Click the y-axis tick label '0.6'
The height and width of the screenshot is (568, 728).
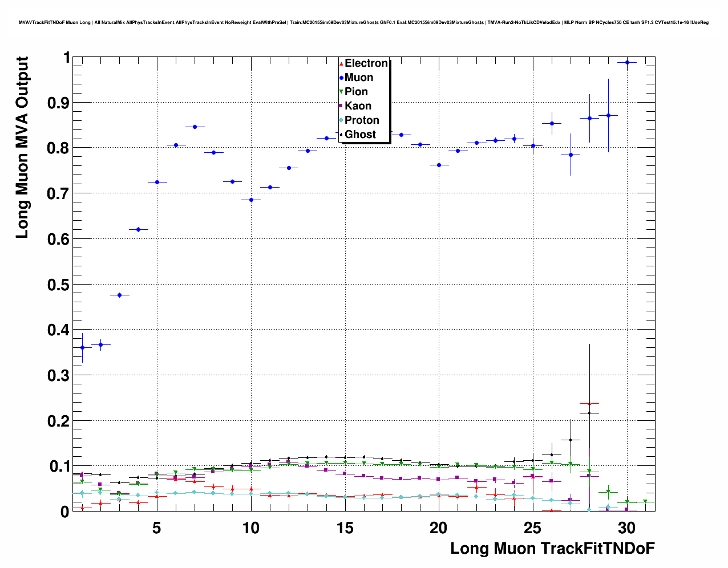tap(58, 239)
